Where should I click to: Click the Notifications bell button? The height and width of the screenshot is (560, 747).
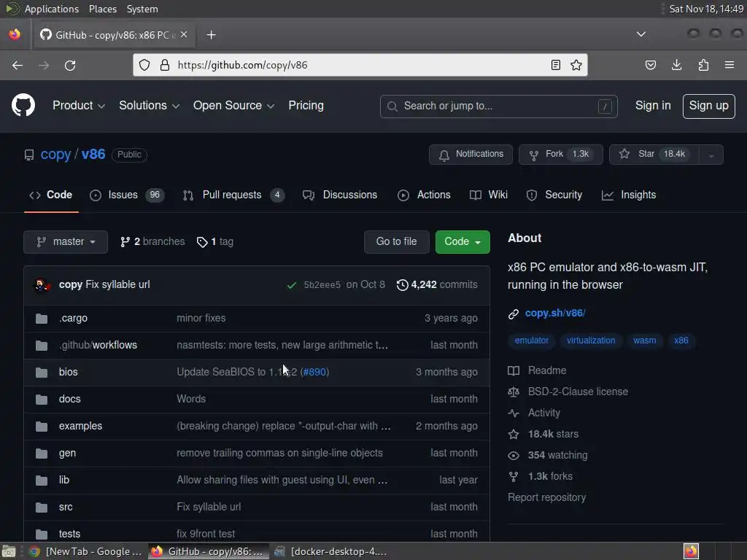pos(471,155)
